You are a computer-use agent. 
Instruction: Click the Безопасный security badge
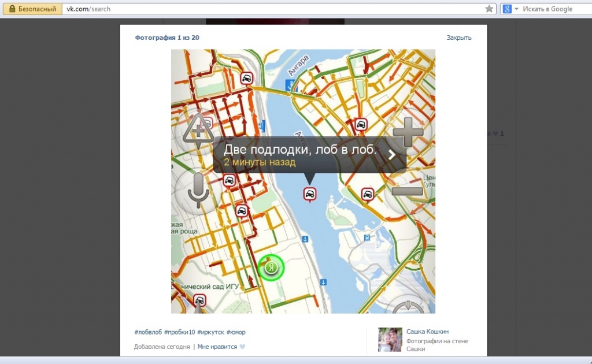pyautogui.click(x=32, y=9)
